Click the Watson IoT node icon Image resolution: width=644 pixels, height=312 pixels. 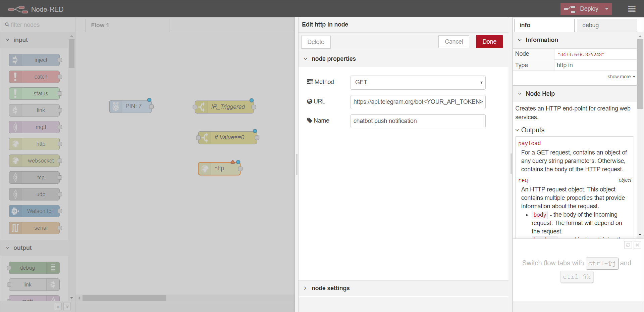coord(15,211)
